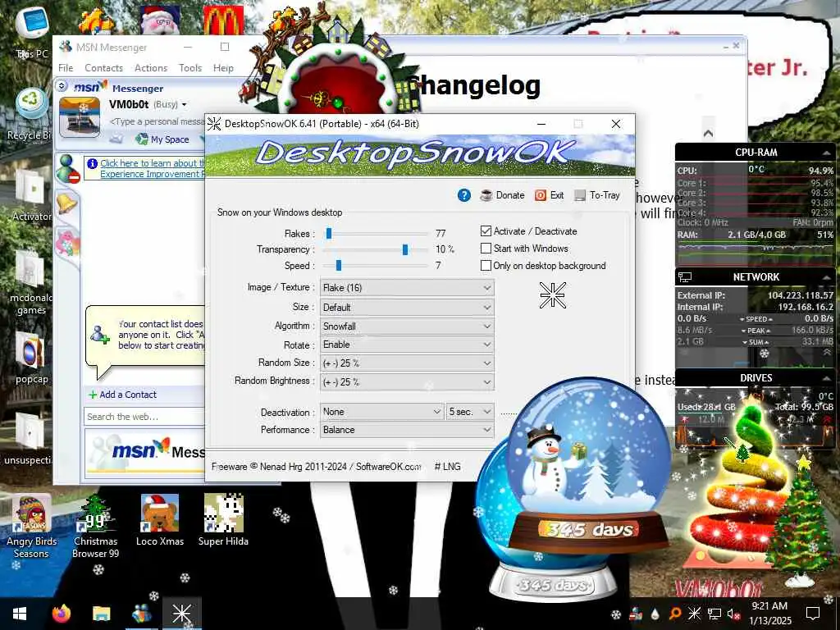Screen dimensions: 840x630
Task: Enable Only on desktop background checkbox
Action: point(486,265)
